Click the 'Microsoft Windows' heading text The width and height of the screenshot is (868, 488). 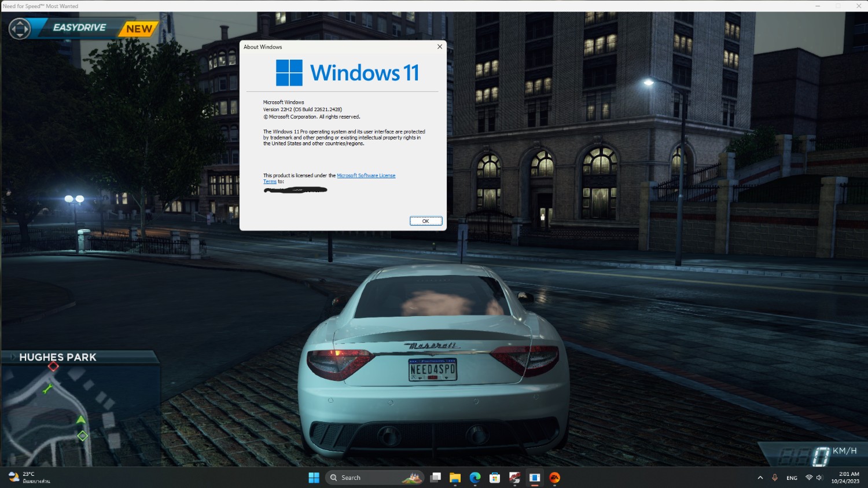(284, 102)
